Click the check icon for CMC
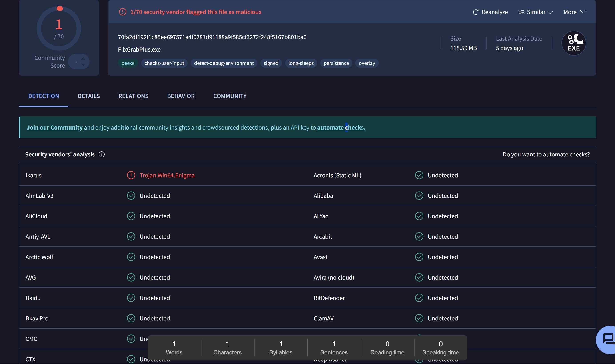The image size is (615, 364). click(131, 339)
